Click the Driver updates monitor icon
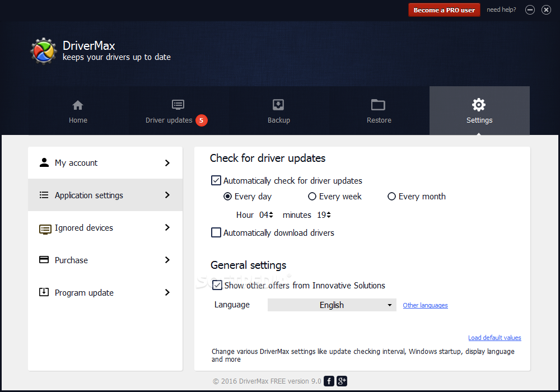This screenshot has height=392, width=560. 178,105
